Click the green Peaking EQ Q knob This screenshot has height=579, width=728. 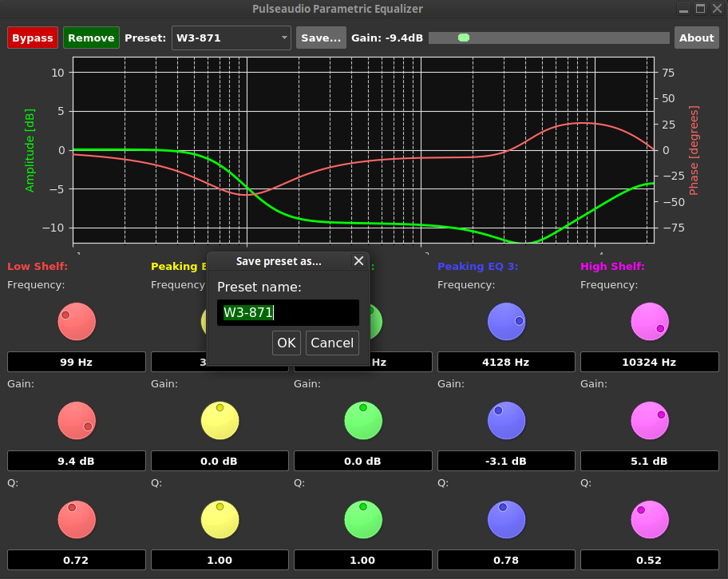coord(363,519)
